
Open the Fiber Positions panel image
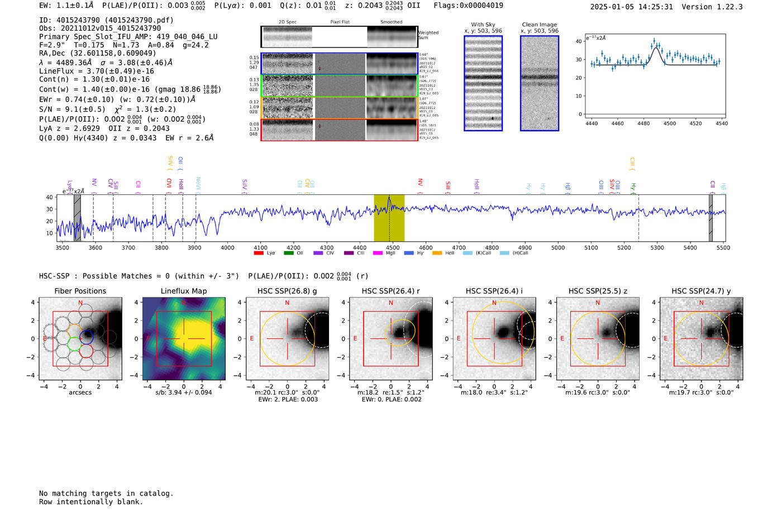[x=80, y=339]
